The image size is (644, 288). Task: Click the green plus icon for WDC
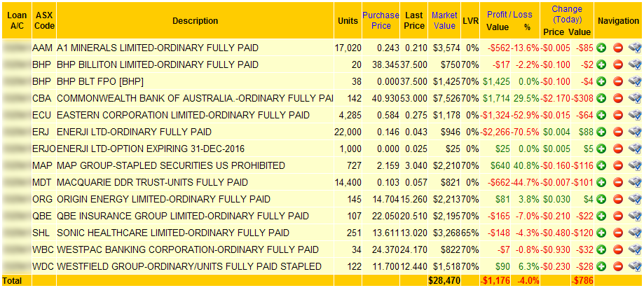(x=601, y=267)
